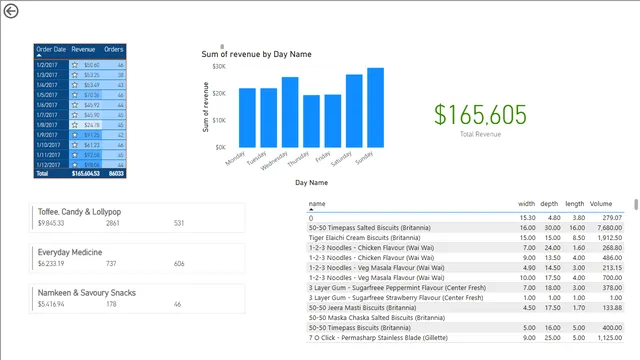Select 3 Layer Gum Peppermint Flavour row
This screenshot has width=640, height=360.
coord(465,288)
